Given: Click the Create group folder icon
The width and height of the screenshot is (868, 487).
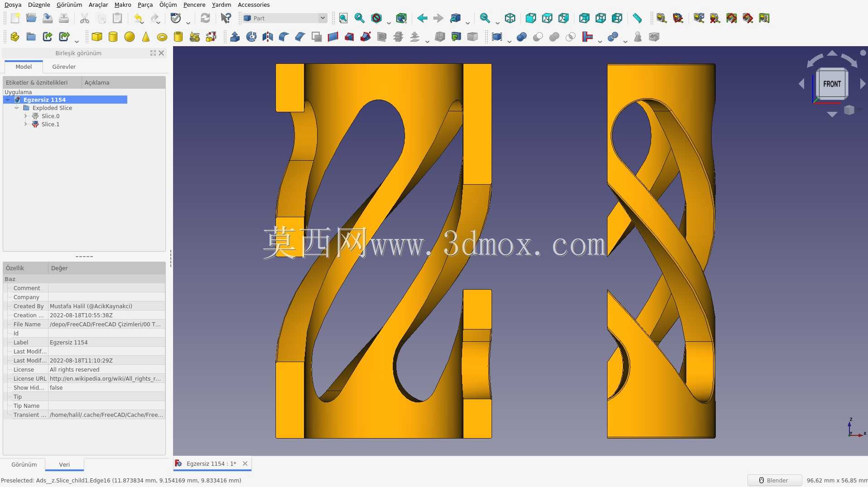Looking at the screenshot, I should click(x=31, y=37).
